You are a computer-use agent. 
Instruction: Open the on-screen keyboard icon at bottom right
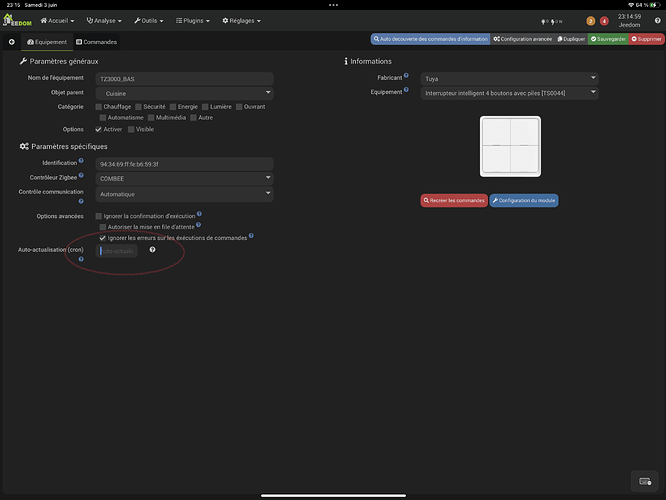[647, 482]
